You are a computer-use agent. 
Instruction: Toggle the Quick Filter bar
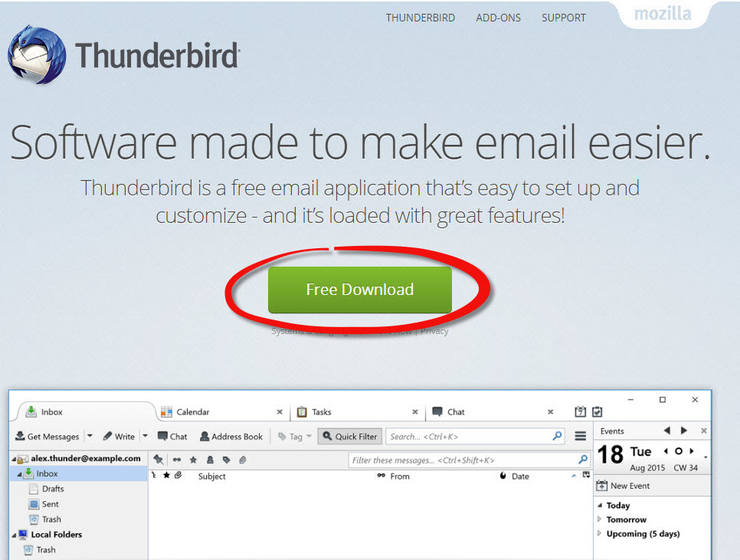coord(349,437)
